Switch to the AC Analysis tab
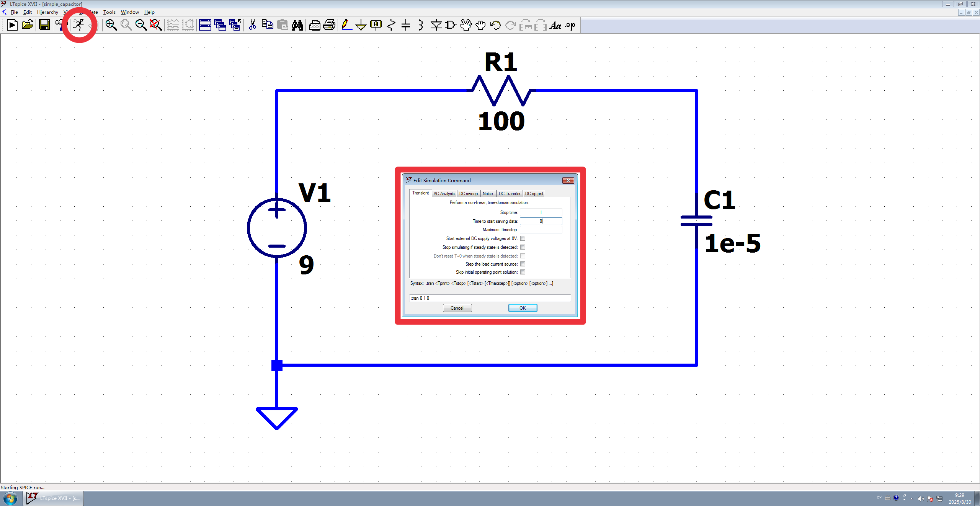The width and height of the screenshot is (980, 506). coord(444,194)
